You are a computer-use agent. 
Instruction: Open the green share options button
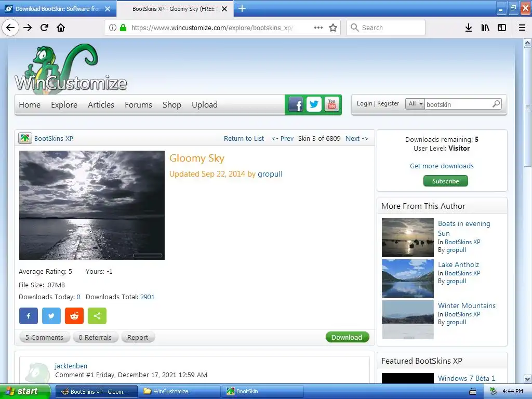click(x=97, y=316)
